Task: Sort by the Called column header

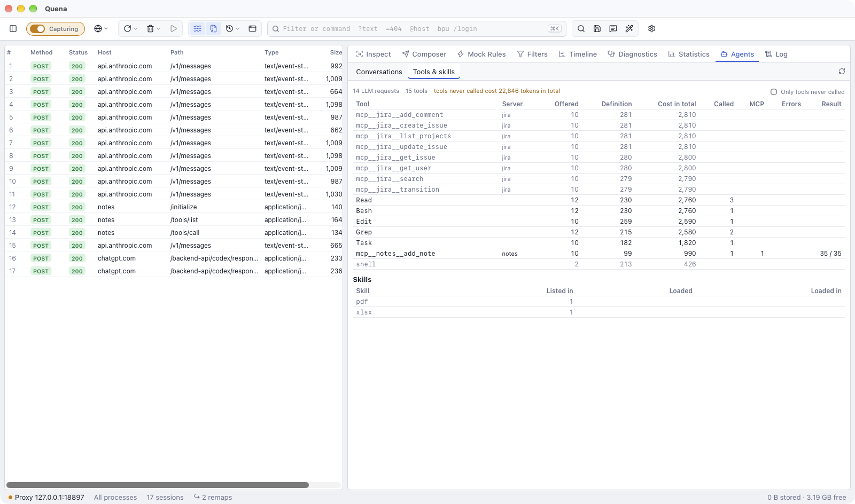Action: (724, 104)
